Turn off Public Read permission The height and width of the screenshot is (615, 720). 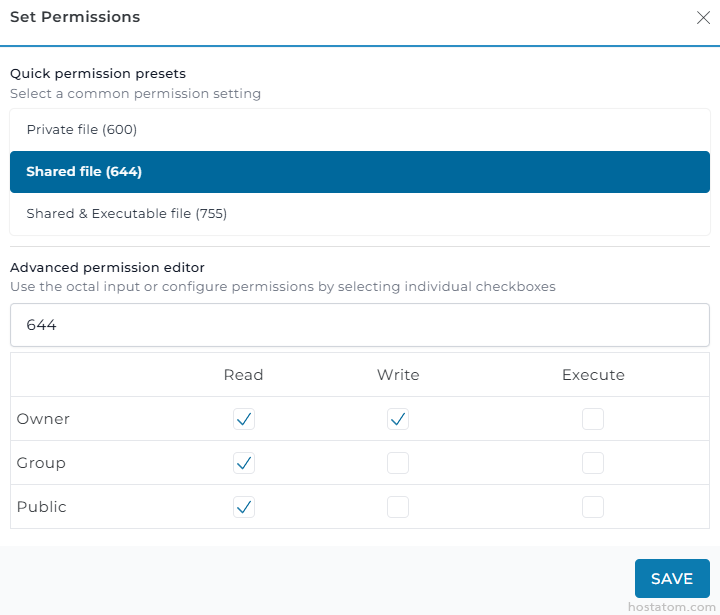click(244, 507)
